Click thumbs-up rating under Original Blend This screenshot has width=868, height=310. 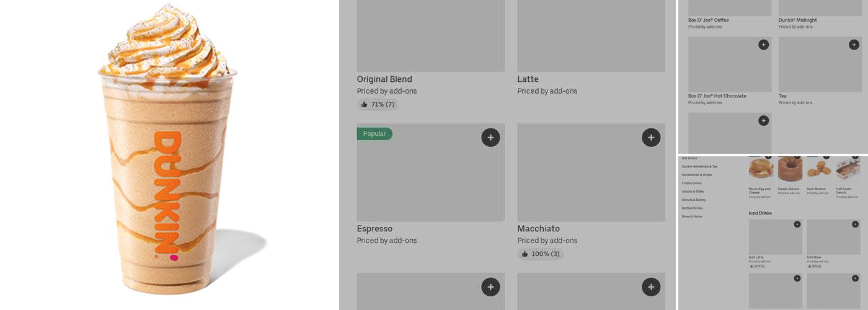click(x=378, y=105)
